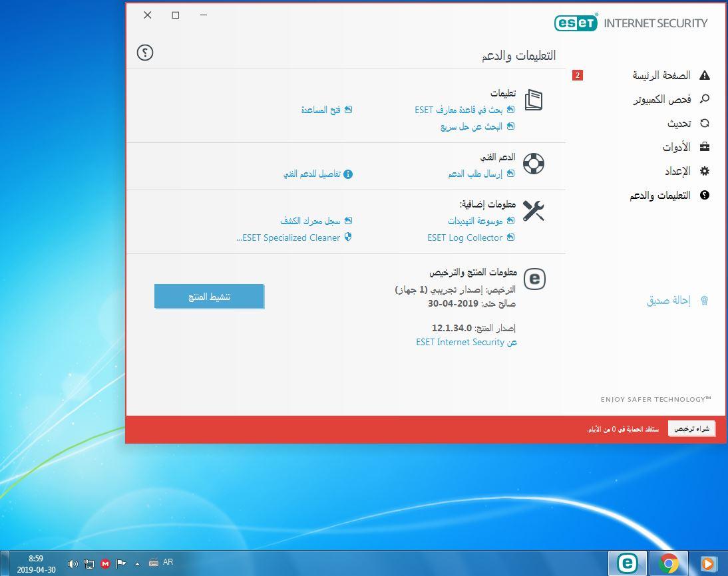The width and height of the screenshot is (728, 576).
Task: Open the عن ESET Internet Security about link
Action: 466,342
